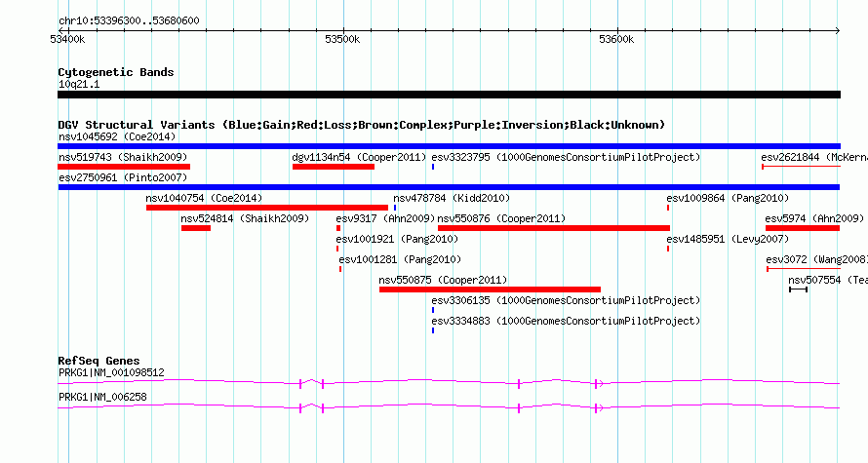
Task: Open the esv2750961 (Pinto2007) label
Action: click(123, 177)
